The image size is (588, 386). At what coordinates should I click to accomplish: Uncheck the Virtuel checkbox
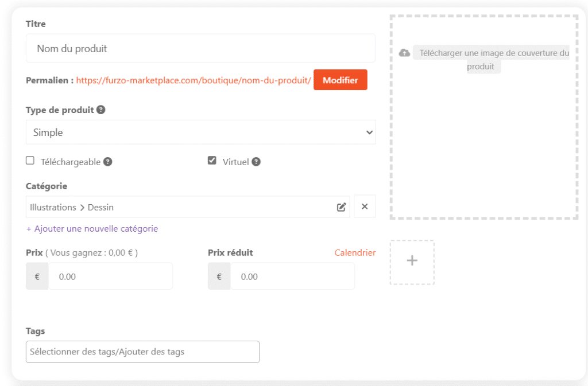tap(212, 161)
